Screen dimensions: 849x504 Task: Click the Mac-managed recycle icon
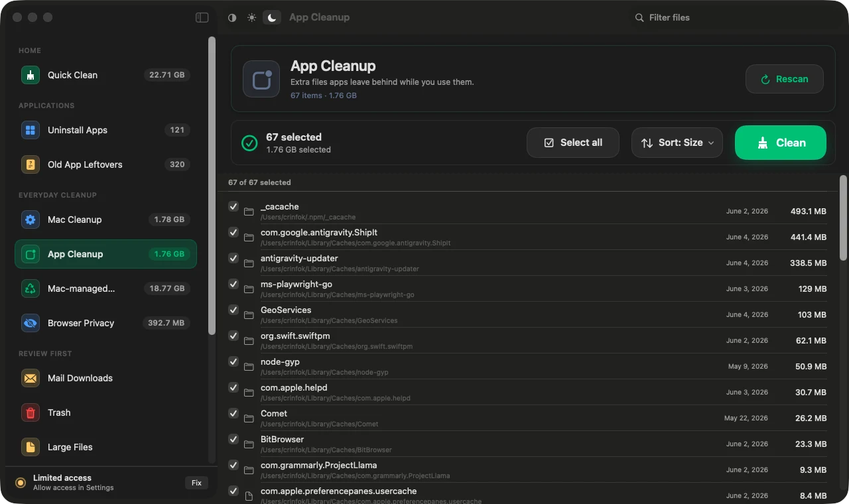(x=31, y=288)
